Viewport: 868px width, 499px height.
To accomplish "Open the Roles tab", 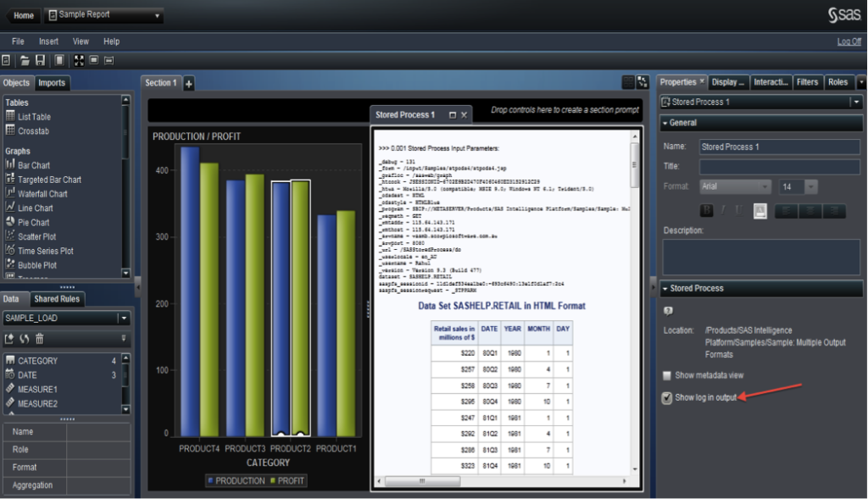I will (837, 82).
